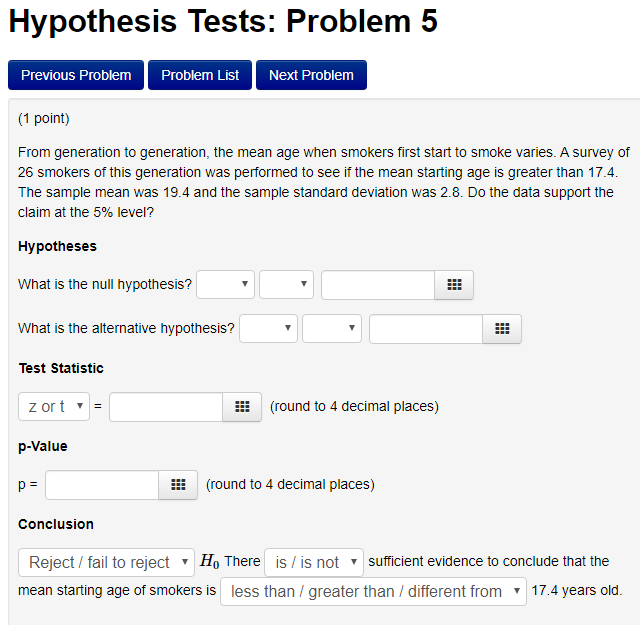The image size is (640, 625).
Task: Go to Previous Problem
Action: tap(76, 75)
